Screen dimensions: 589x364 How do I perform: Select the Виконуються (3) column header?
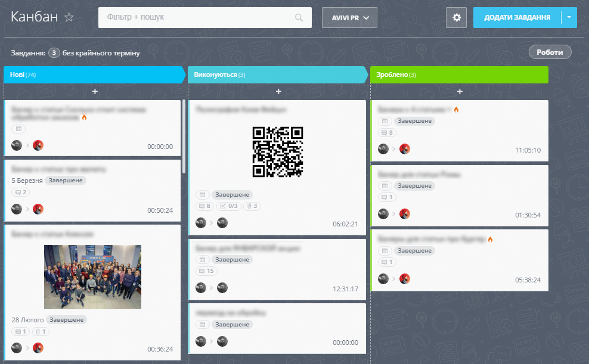click(x=278, y=74)
